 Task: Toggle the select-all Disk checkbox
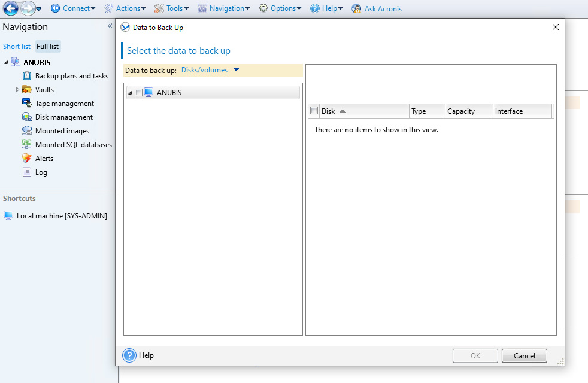point(314,111)
